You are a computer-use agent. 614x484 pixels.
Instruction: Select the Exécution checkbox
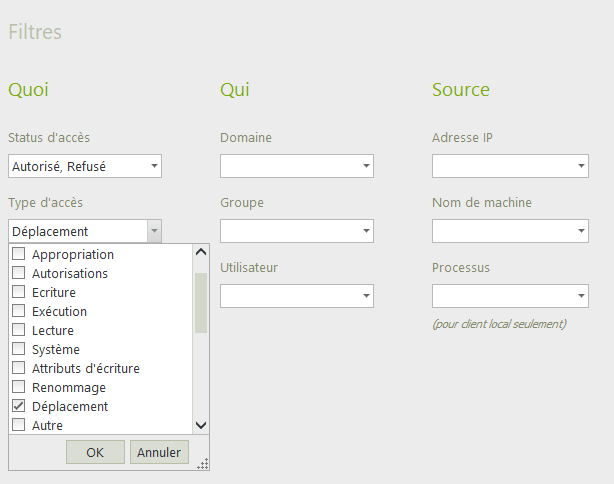pyautogui.click(x=18, y=311)
